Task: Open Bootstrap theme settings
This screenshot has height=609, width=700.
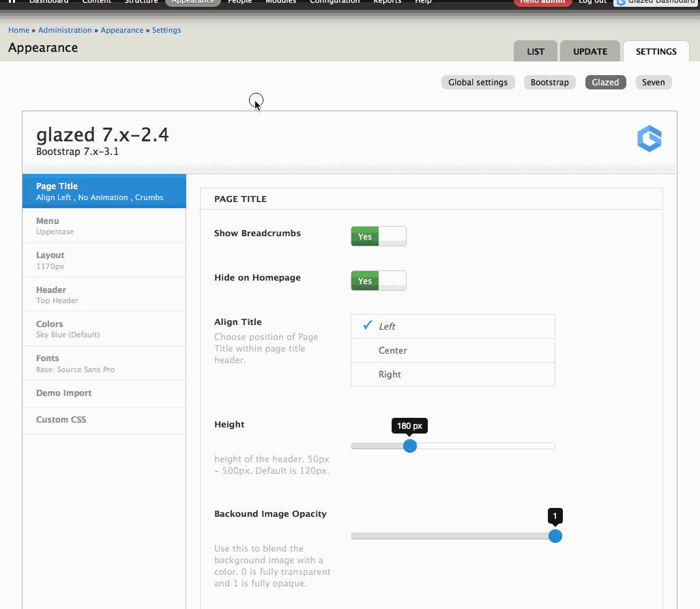Action: pyautogui.click(x=549, y=82)
